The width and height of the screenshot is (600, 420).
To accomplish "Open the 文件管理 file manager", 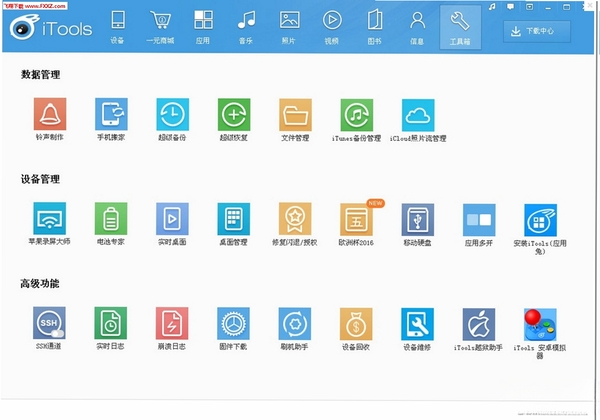I will point(295,115).
